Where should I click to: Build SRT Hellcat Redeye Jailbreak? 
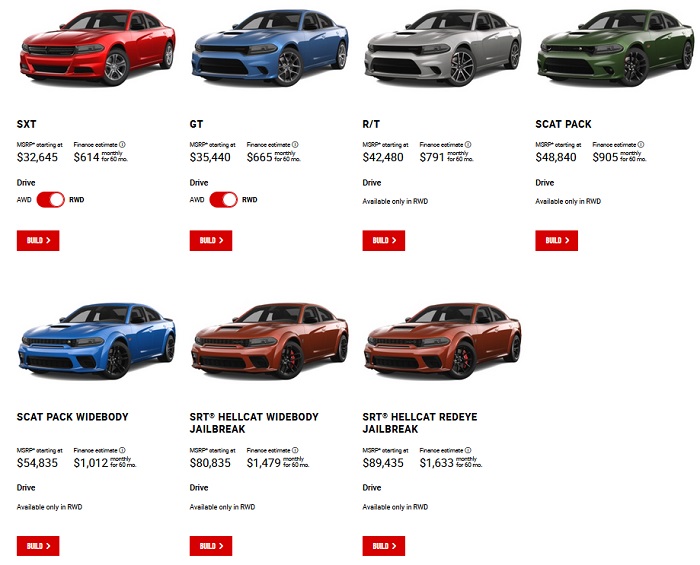coord(383,546)
